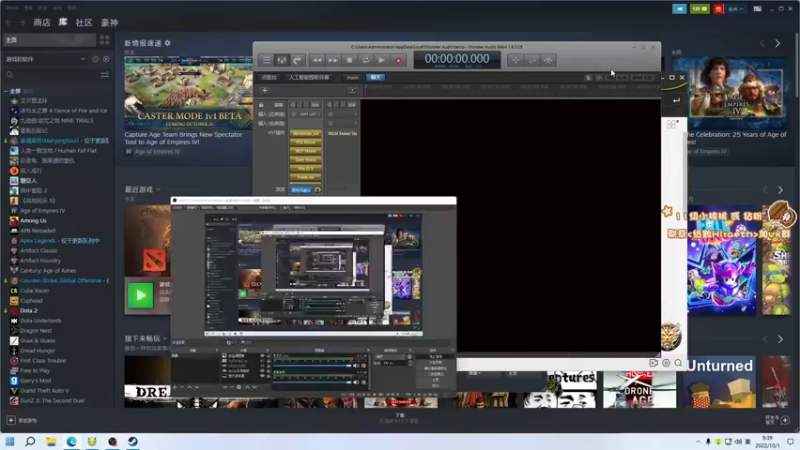This screenshot has width=800, height=450.
Task: Open the Steam 社区 (Community) menu
Action: coord(84,22)
